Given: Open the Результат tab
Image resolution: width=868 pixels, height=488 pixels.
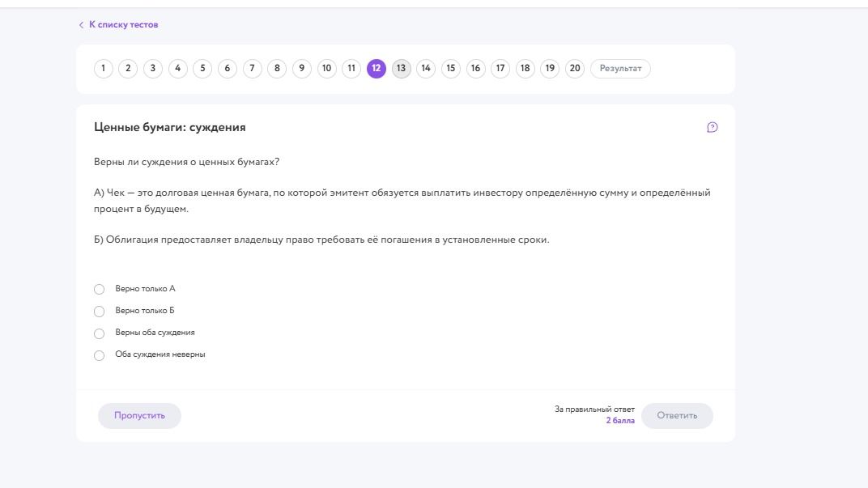Looking at the screenshot, I should click(620, 69).
